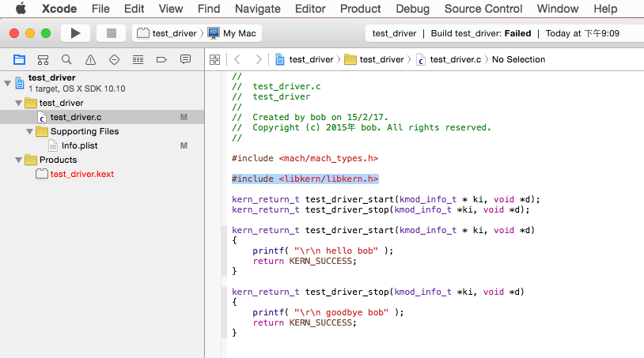Collapse the Supporting Files group

tap(29, 132)
